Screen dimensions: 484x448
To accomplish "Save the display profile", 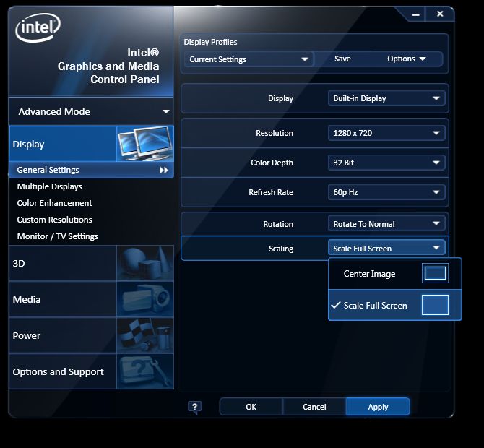I will tap(342, 59).
